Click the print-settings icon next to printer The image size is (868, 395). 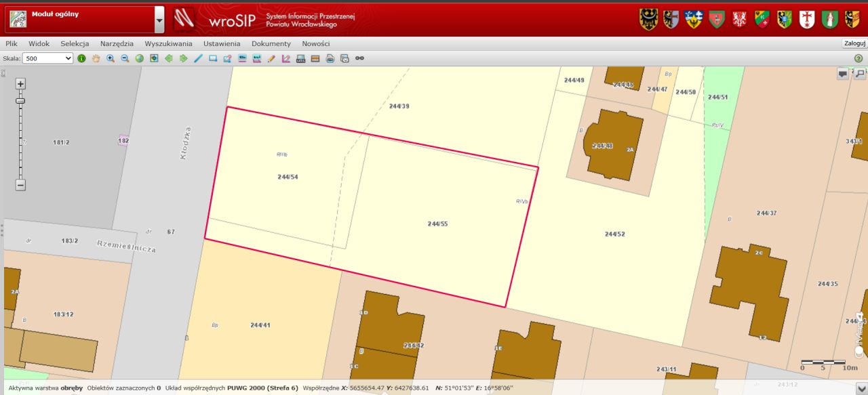coord(344,58)
